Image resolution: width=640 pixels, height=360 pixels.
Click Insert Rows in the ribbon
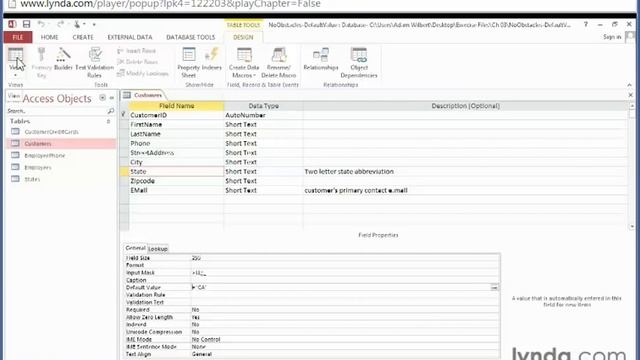tap(137, 51)
